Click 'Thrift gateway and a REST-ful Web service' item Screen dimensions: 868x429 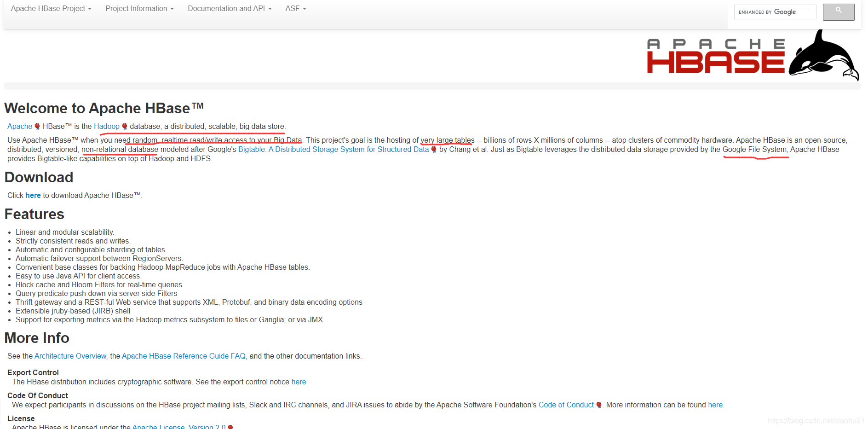(x=189, y=302)
